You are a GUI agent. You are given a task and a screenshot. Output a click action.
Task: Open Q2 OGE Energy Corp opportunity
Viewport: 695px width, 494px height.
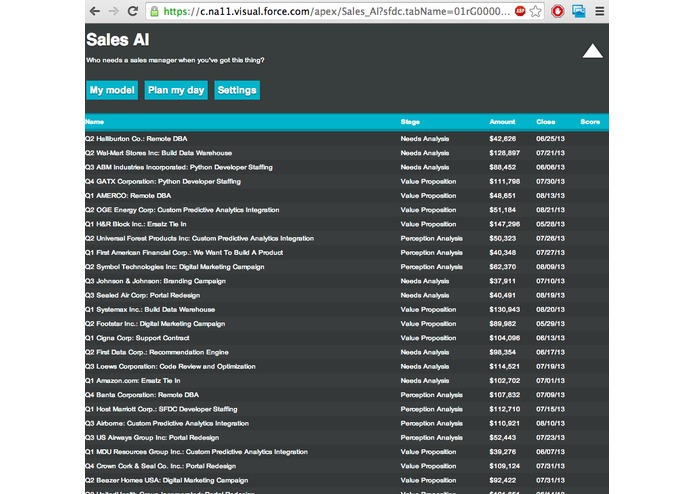[x=182, y=210]
